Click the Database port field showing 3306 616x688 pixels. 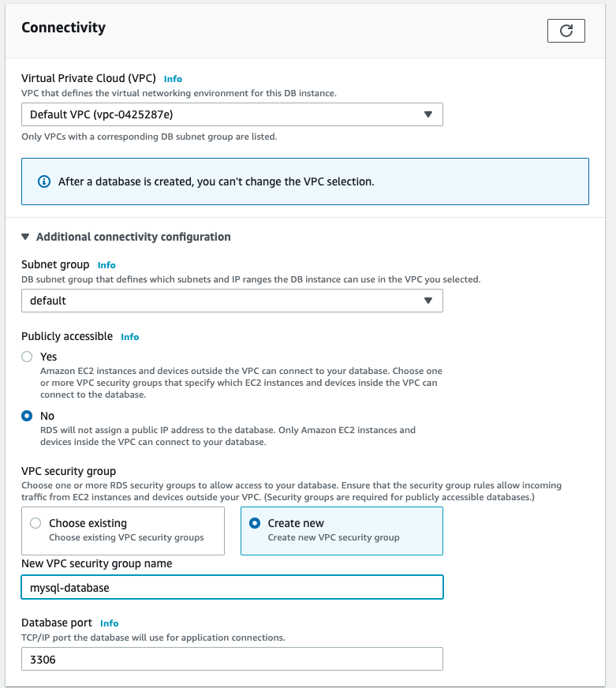[x=232, y=659]
